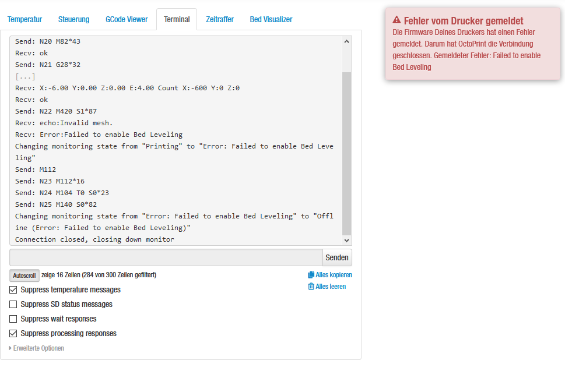This screenshot has height=392, width=565.
Task: Toggle the Autoscroll button
Action: point(24,276)
